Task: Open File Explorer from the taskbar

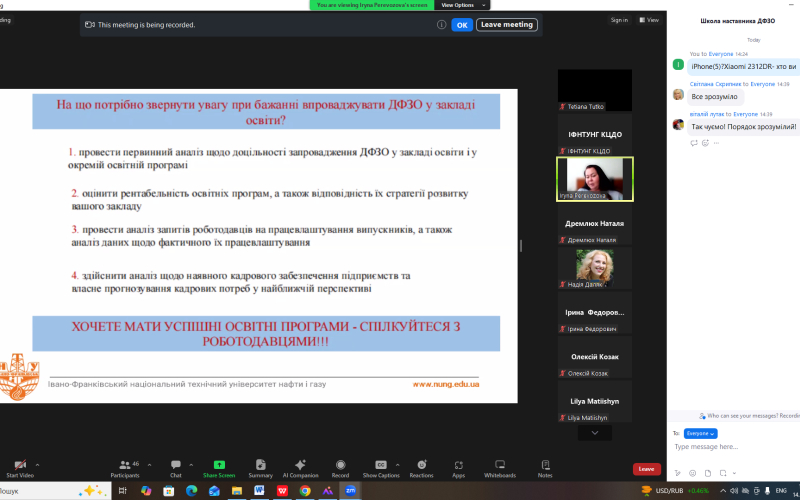Action: pos(237,491)
